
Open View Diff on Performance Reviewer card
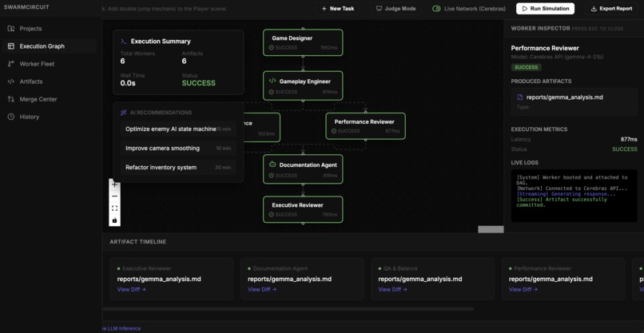pos(523,289)
